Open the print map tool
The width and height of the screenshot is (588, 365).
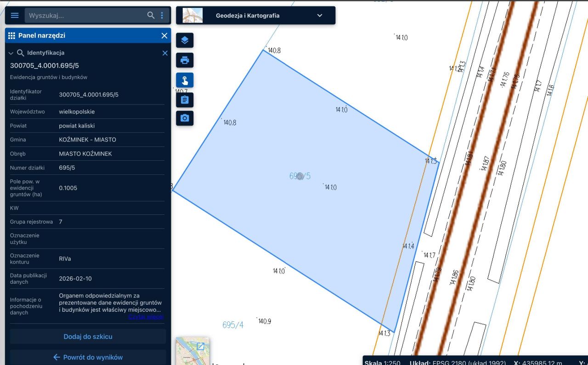(185, 60)
